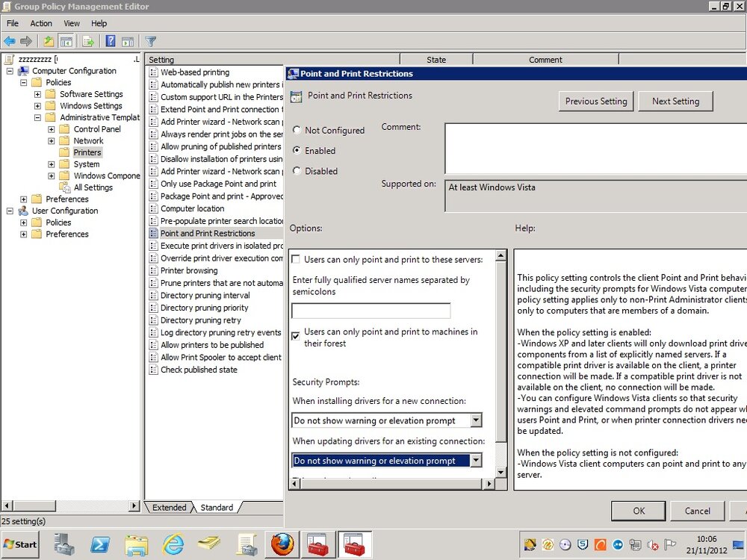Click the network icon in system tray
The width and height of the screenshot is (747, 560).
pos(635,545)
